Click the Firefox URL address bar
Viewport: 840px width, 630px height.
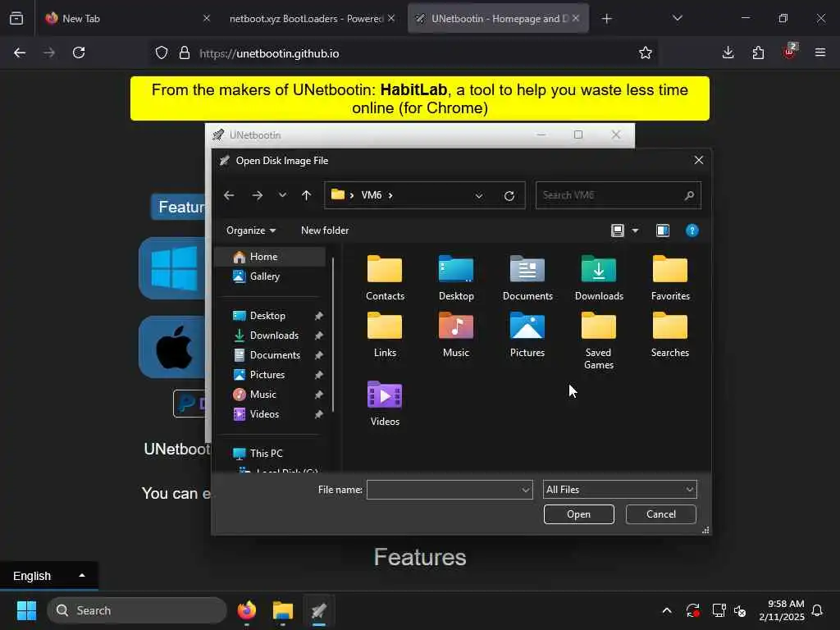[x=404, y=53]
